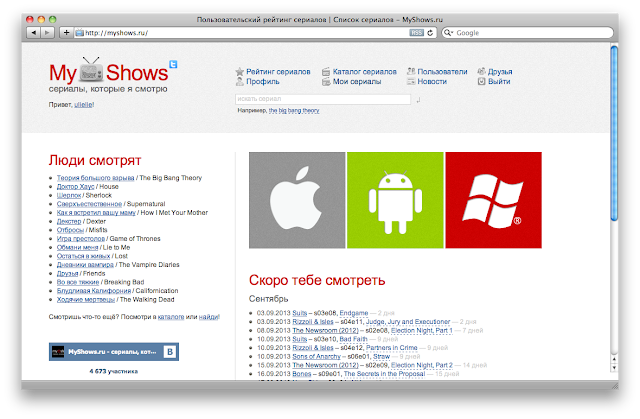This screenshot has width=640, height=419.
Task: Open Декстер link
Action: coord(69,222)
